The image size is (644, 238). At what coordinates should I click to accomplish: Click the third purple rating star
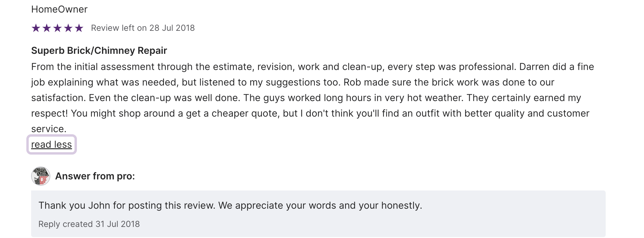pos(57,28)
